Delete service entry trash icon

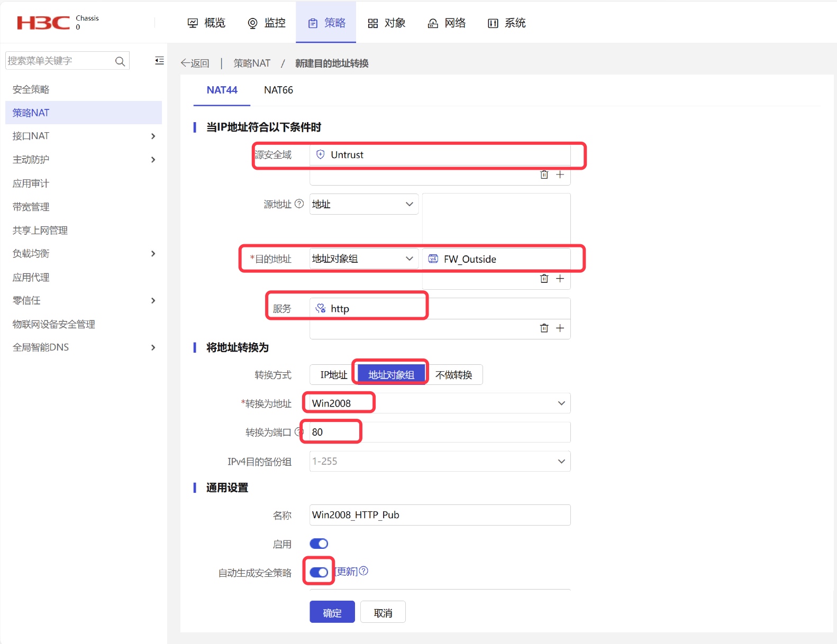point(544,328)
